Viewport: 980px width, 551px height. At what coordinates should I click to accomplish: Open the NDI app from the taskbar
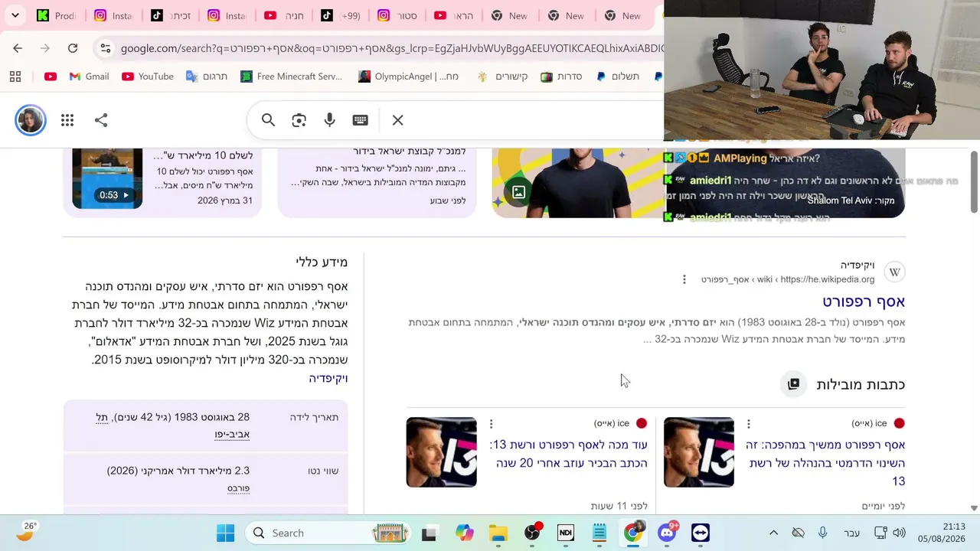pyautogui.click(x=566, y=533)
